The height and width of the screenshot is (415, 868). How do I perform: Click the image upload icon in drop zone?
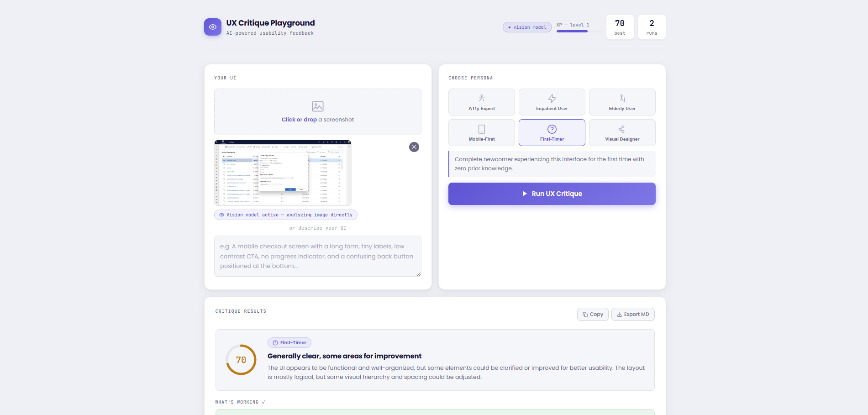point(318,106)
